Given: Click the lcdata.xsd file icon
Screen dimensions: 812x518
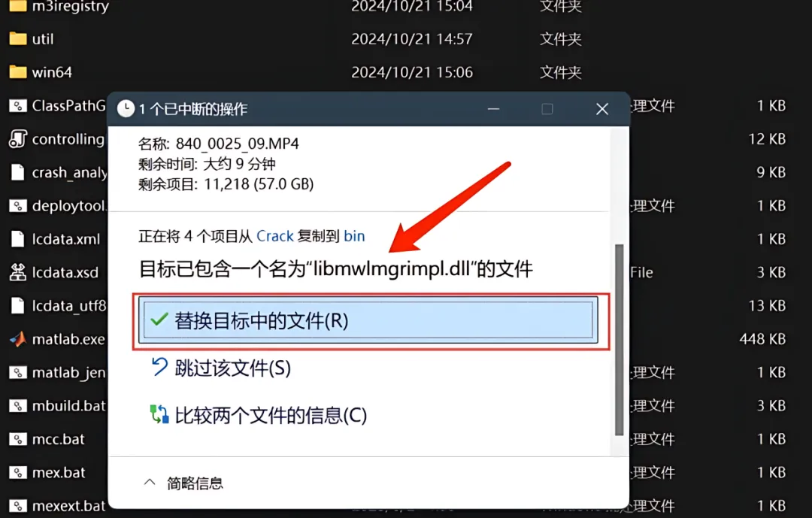Looking at the screenshot, I should (x=18, y=272).
